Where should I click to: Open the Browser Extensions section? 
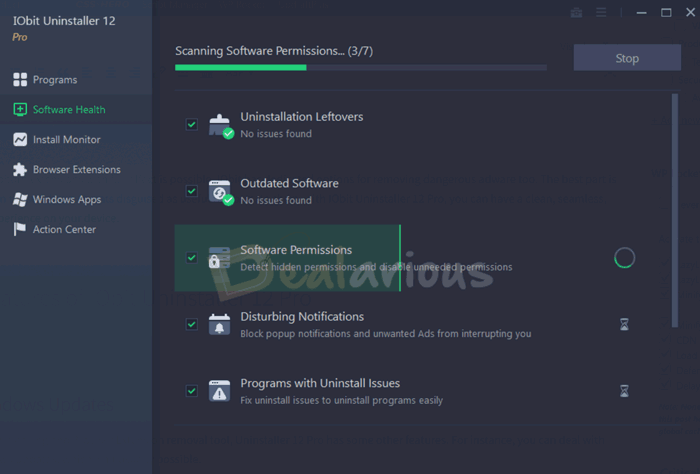point(76,170)
